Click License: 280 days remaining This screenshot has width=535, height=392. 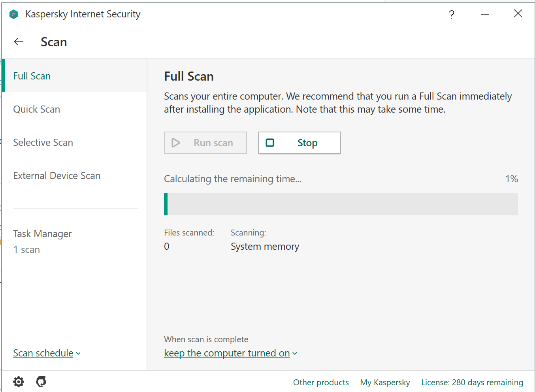tap(472, 383)
